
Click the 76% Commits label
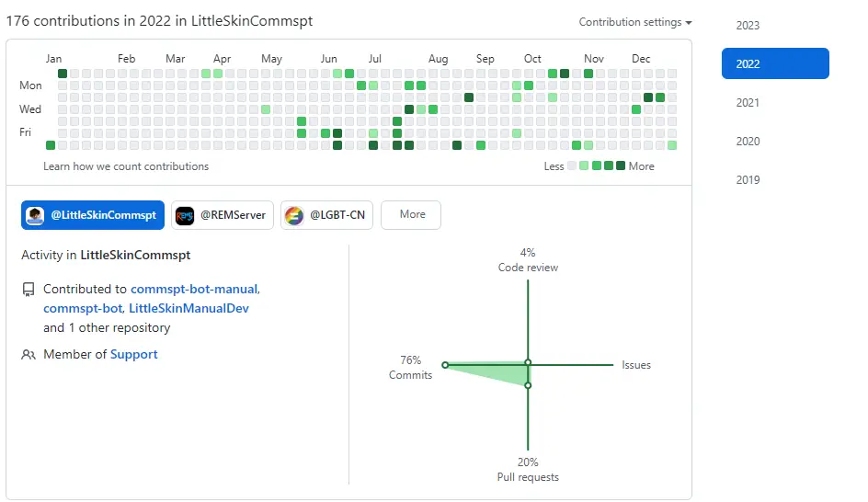[410, 368]
